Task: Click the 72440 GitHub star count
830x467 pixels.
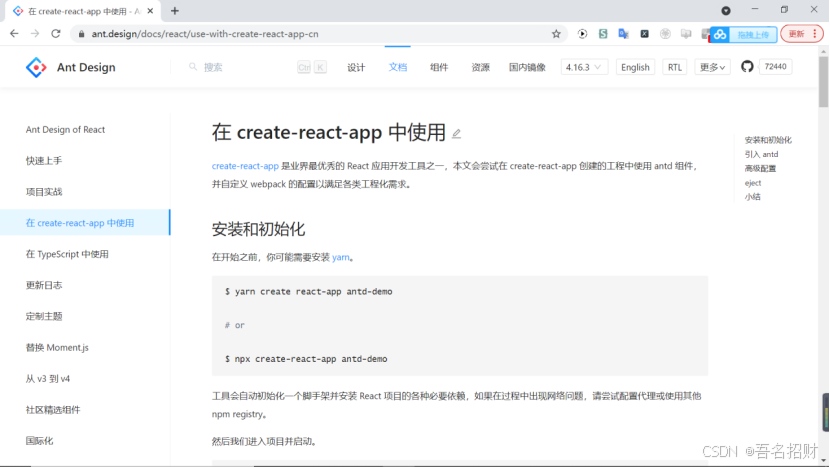Action: point(775,67)
